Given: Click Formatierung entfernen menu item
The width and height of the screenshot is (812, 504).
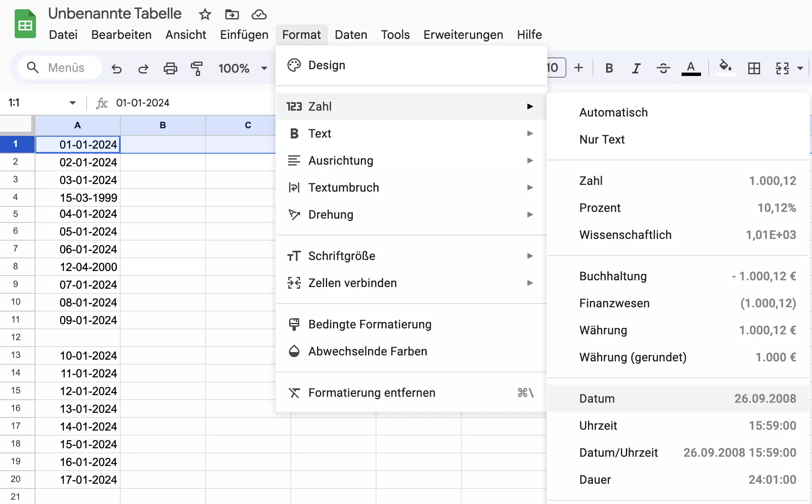Looking at the screenshot, I should pyautogui.click(x=372, y=392).
